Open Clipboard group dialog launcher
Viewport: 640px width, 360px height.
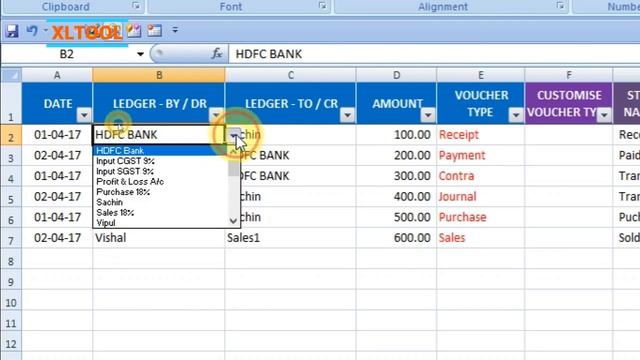point(136,6)
